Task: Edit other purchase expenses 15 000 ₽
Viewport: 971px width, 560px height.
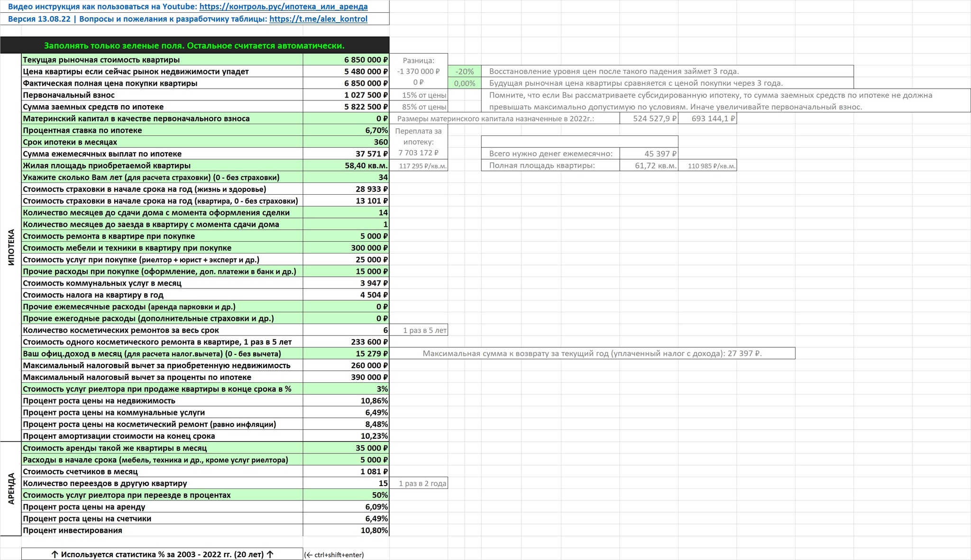Action: pyautogui.click(x=346, y=271)
